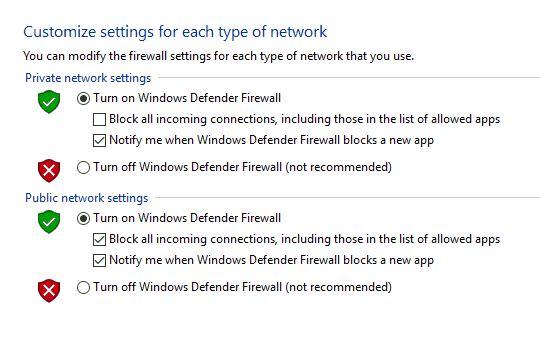The image size is (540, 360).
Task: Click the Private 'Turn off' not recommended label text
Action: pos(242,167)
